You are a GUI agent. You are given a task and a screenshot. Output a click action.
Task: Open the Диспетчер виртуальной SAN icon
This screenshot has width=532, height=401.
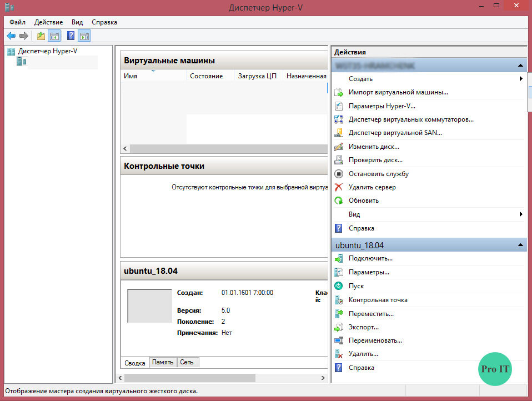pyautogui.click(x=339, y=133)
